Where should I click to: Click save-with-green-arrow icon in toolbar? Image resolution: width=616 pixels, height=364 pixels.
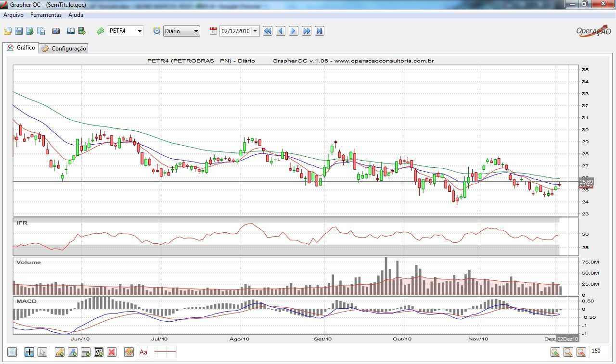pos(30,31)
